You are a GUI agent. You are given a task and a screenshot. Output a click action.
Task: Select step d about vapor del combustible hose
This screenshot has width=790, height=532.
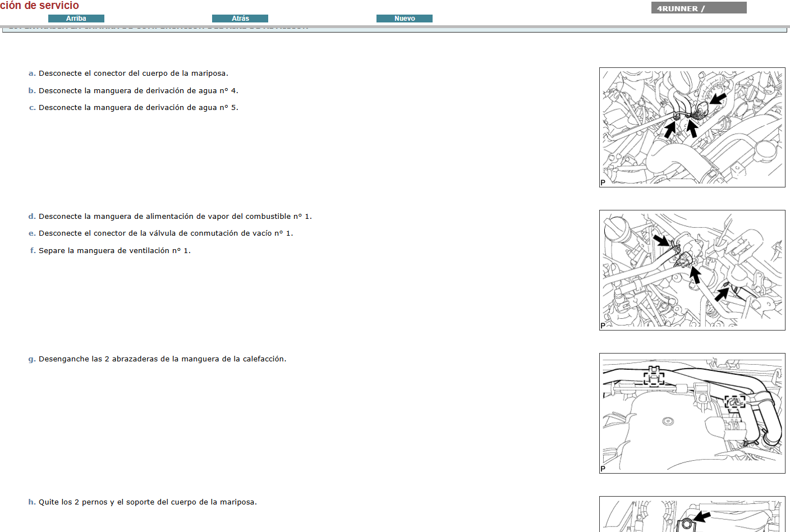click(x=175, y=217)
